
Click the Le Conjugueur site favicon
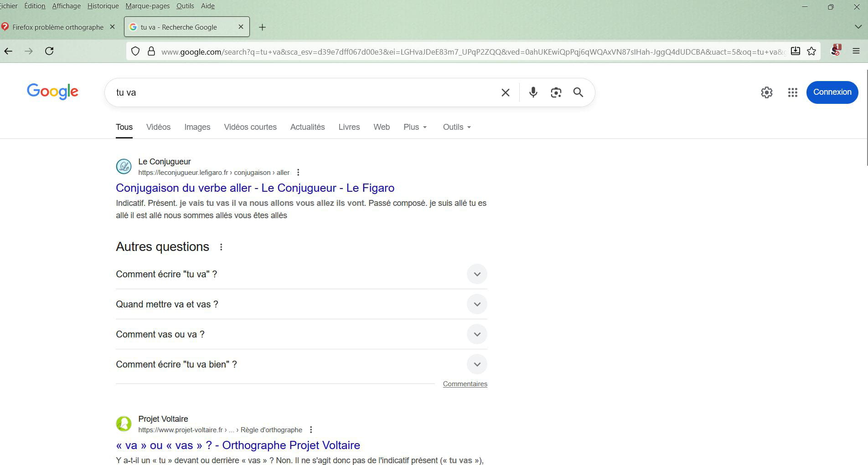click(x=124, y=167)
